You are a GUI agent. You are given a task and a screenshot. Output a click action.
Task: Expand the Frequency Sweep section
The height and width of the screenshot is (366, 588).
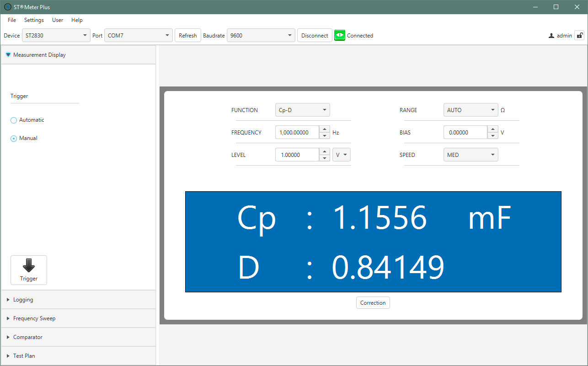click(34, 318)
